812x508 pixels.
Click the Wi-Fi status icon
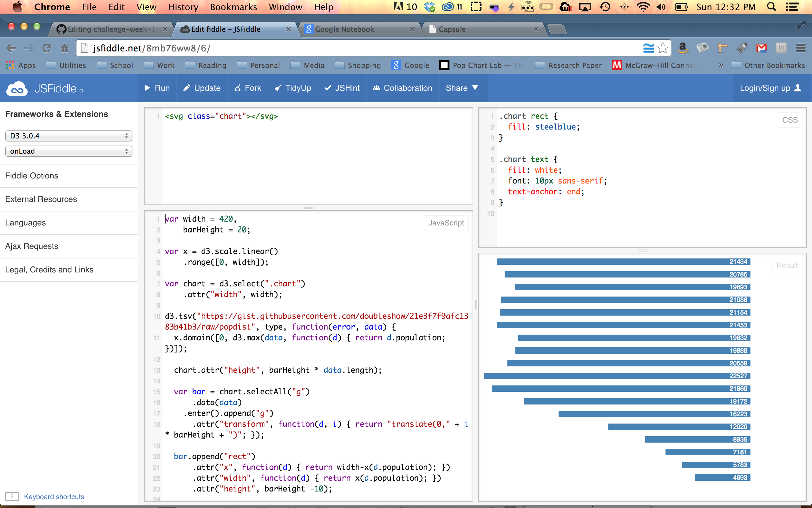643,7
